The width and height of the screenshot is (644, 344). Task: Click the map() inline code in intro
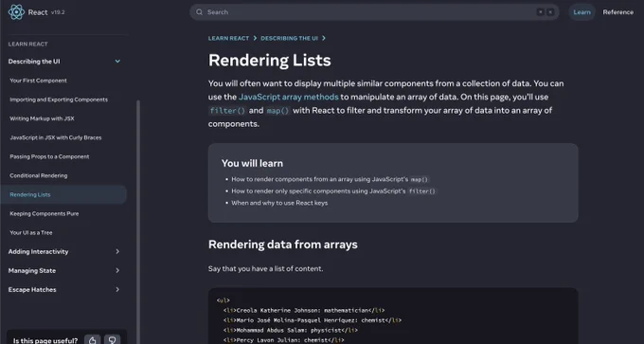(278, 111)
